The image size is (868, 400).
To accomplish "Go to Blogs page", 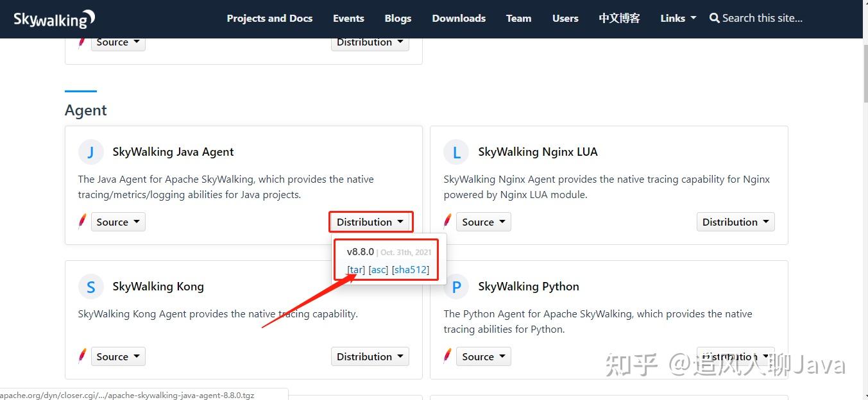I will click(398, 18).
